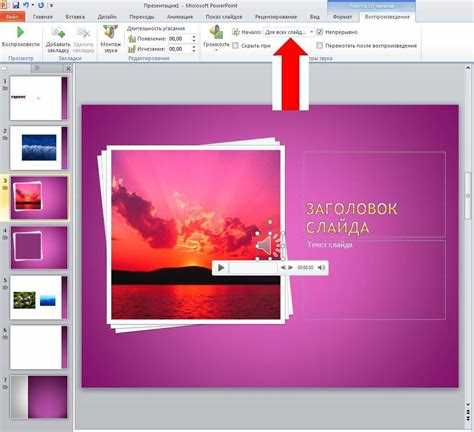
Task: Click the Добавить закладку bookmark icon
Action: click(x=58, y=33)
